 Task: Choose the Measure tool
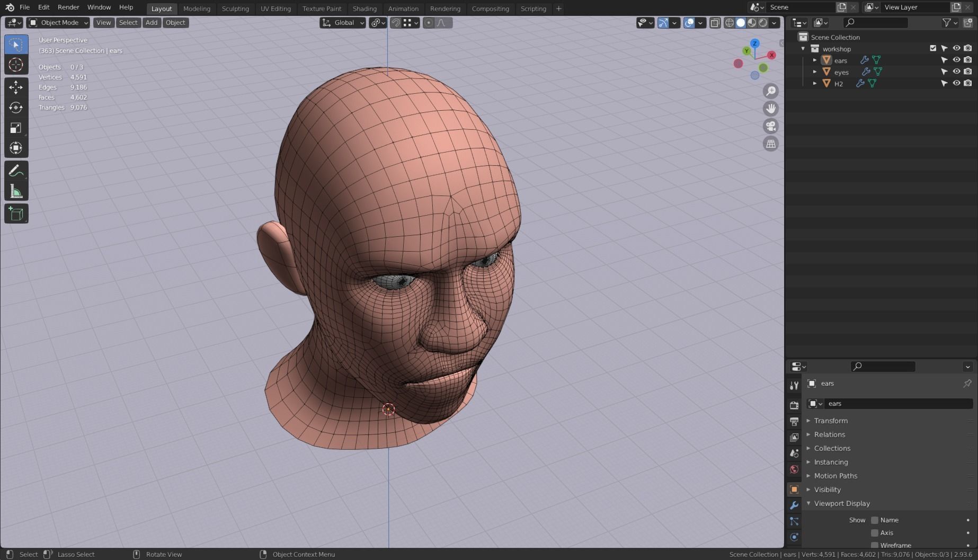click(x=16, y=191)
